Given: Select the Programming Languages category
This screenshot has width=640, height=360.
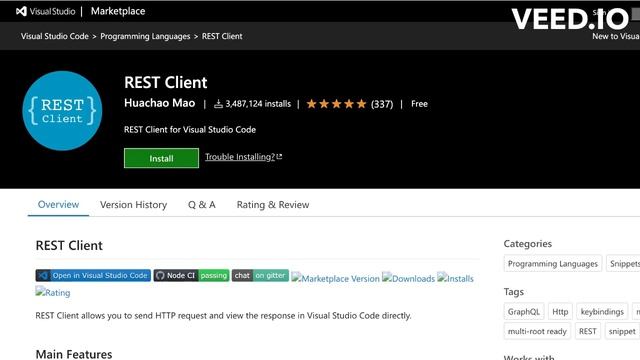Looking at the screenshot, I should 553,264.
